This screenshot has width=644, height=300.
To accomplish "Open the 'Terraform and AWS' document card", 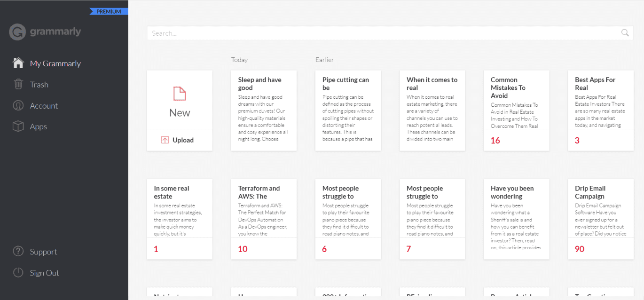I will (x=264, y=219).
